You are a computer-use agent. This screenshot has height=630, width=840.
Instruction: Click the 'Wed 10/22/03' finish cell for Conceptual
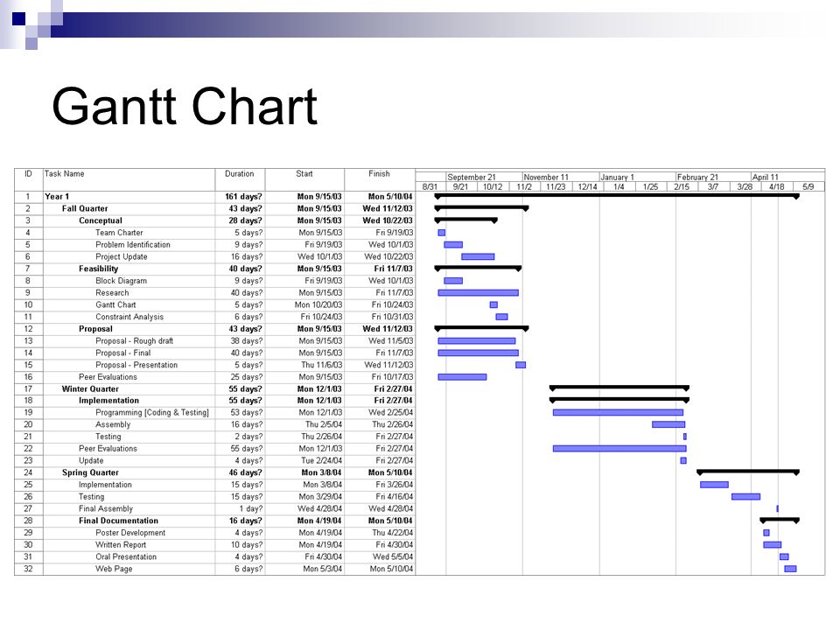pyautogui.click(x=388, y=220)
